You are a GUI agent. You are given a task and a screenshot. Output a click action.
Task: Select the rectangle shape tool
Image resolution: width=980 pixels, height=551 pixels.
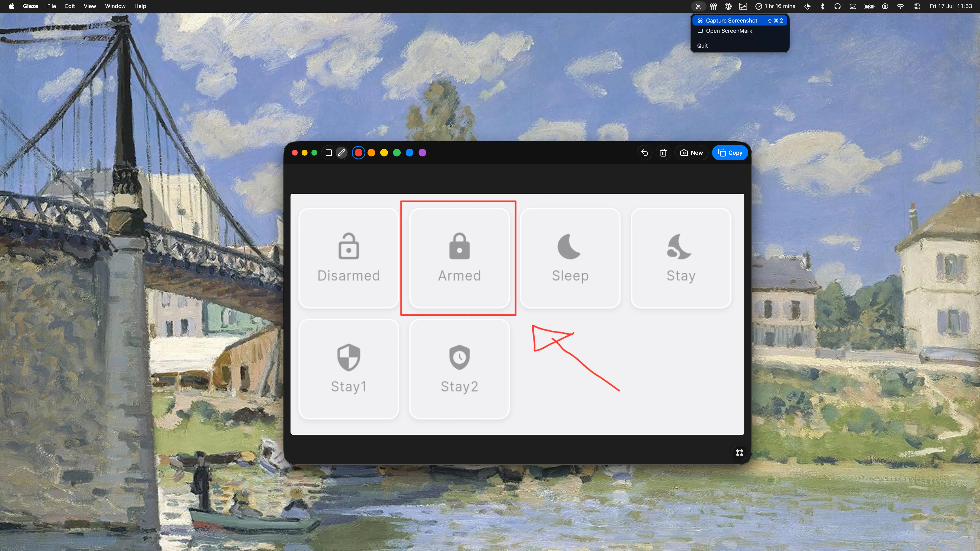coord(329,153)
